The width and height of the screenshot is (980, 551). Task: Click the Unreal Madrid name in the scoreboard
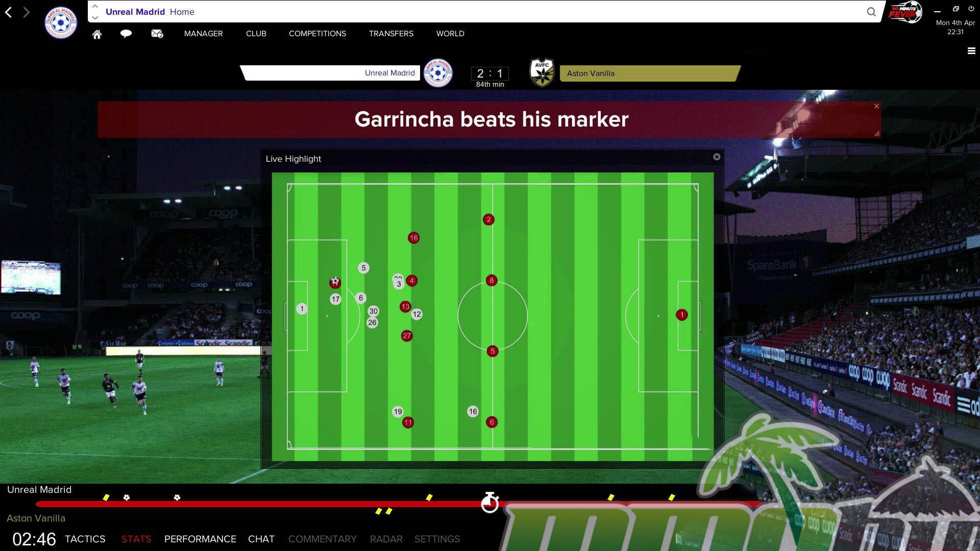point(390,73)
